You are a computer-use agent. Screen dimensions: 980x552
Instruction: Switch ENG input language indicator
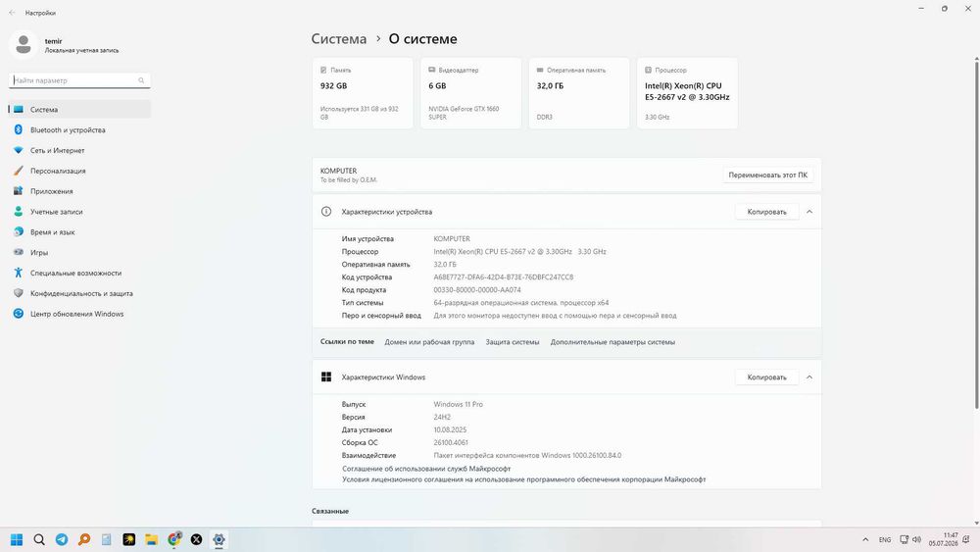[x=885, y=539]
